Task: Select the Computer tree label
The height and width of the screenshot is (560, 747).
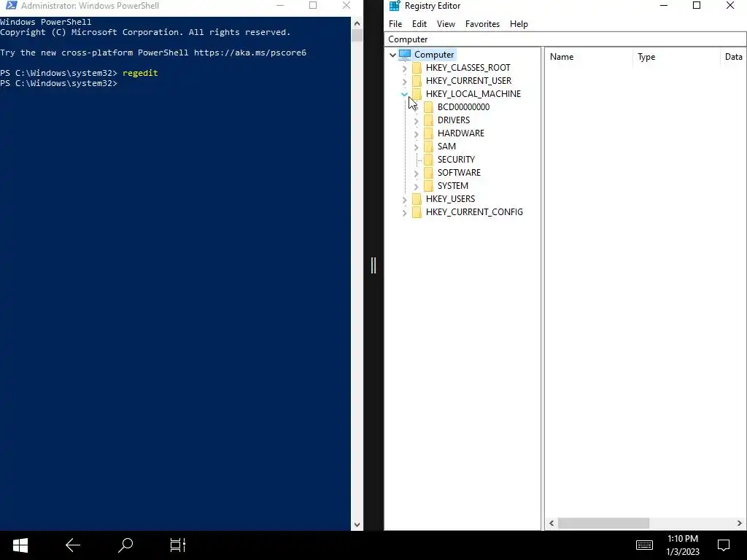Action: pos(434,54)
